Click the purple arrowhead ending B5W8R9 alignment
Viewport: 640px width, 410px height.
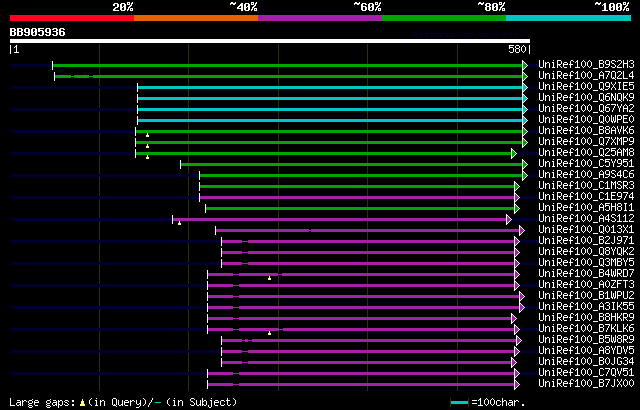click(x=519, y=341)
